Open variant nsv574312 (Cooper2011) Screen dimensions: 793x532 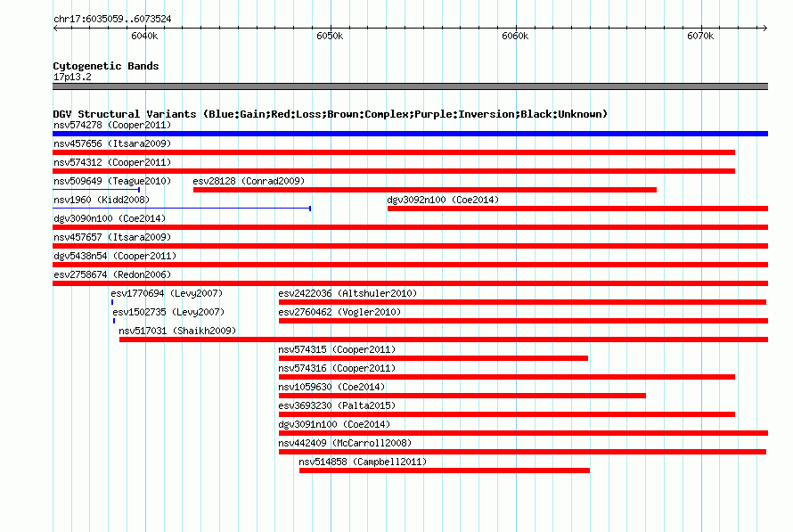coord(112,162)
